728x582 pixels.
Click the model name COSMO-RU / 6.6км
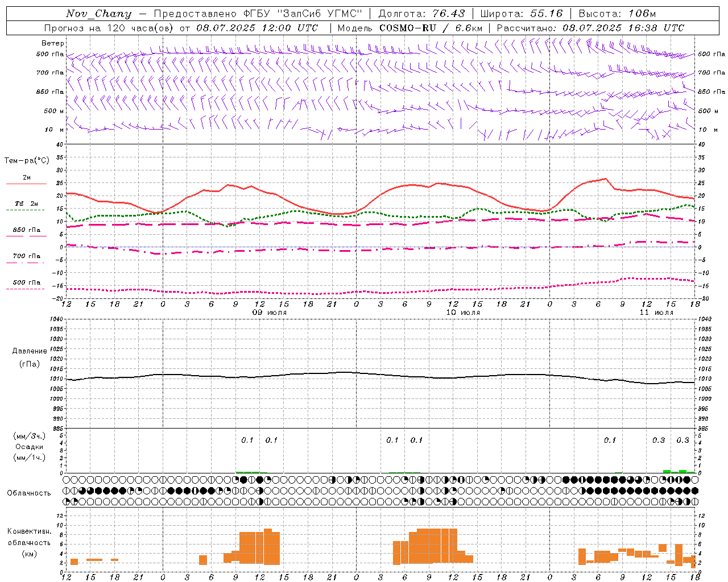coord(431,28)
